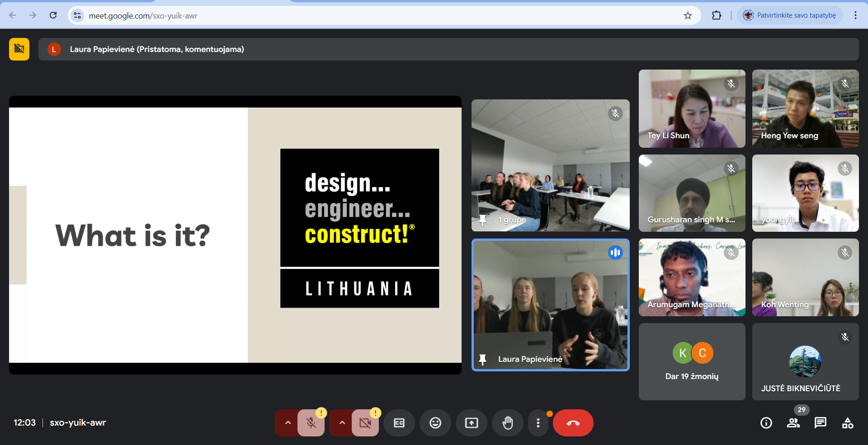Open the shared What is it? slide
Image resolution: width=868 pixels, height=445 pixels.
click(235, 235)
